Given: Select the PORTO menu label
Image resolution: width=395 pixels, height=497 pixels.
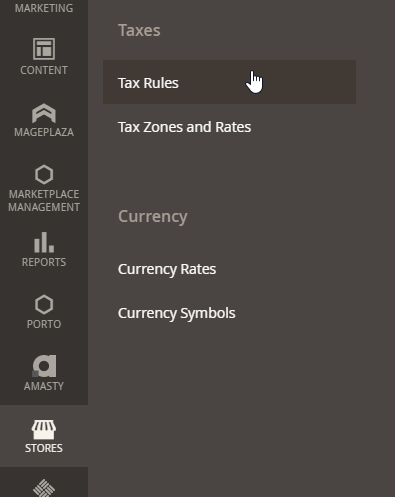Looking at the screenshot, I should pyautogui.click(x=44, y=324).
